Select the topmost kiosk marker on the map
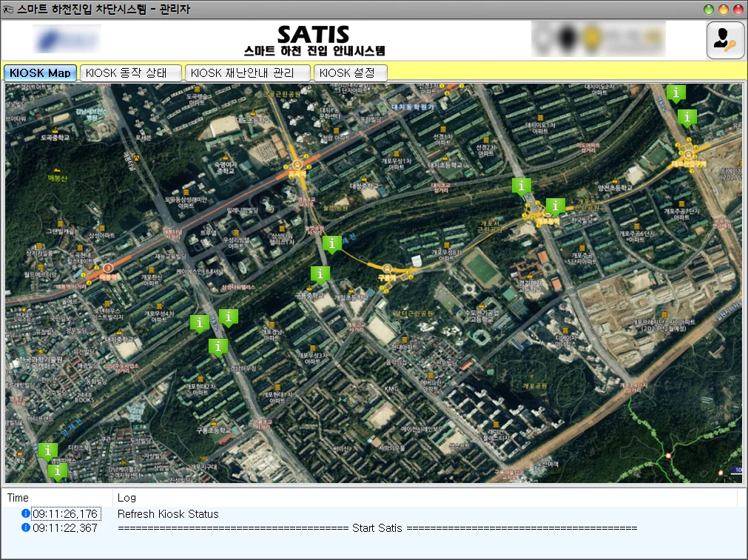 pos(675,92)
